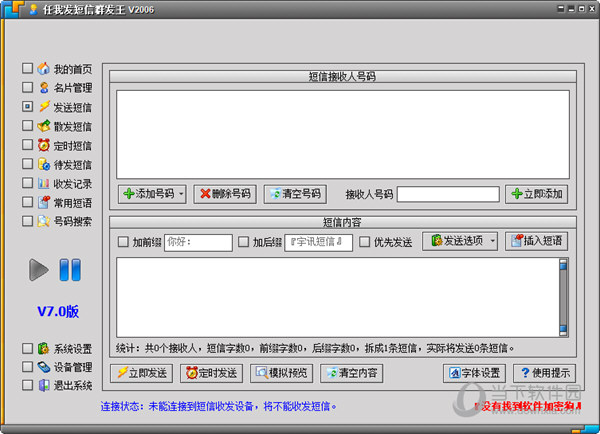Open 定时短信 menu label
Viewport: 600px width, 434px height.
coord(73,145)
